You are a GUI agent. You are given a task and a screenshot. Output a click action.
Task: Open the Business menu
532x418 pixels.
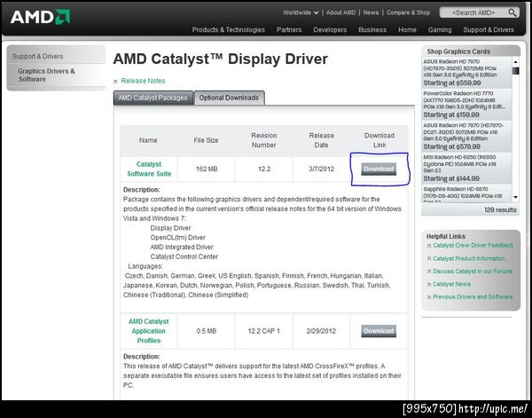tap(372, 30)
